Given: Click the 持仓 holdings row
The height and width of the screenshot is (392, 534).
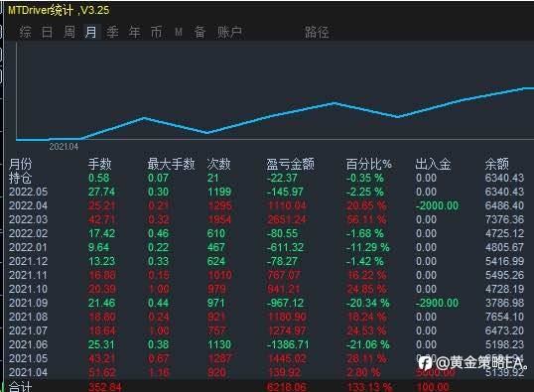Looking at the screenshot, I should (x=266, y=178).
